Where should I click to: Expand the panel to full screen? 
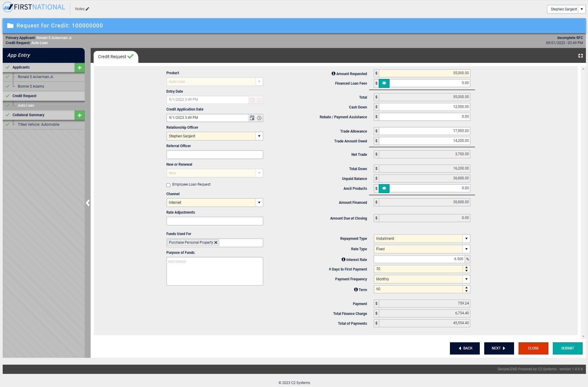click(581, 56)
